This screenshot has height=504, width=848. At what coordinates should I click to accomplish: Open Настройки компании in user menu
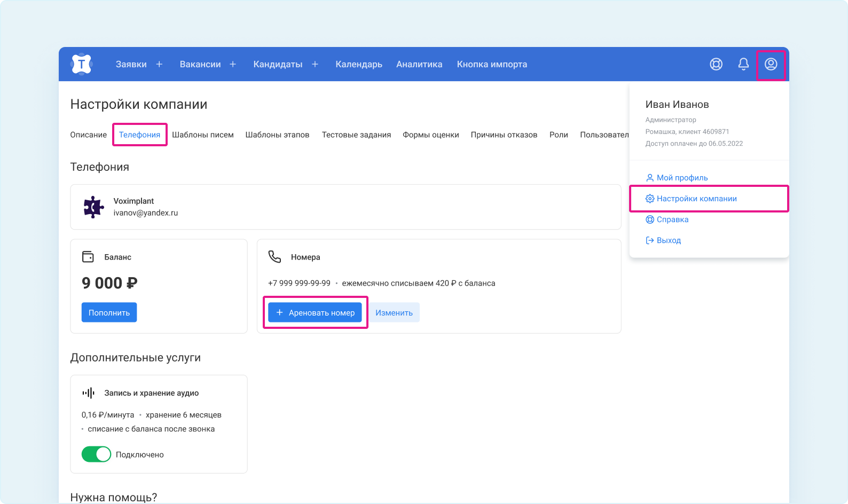tap(696, 199)
